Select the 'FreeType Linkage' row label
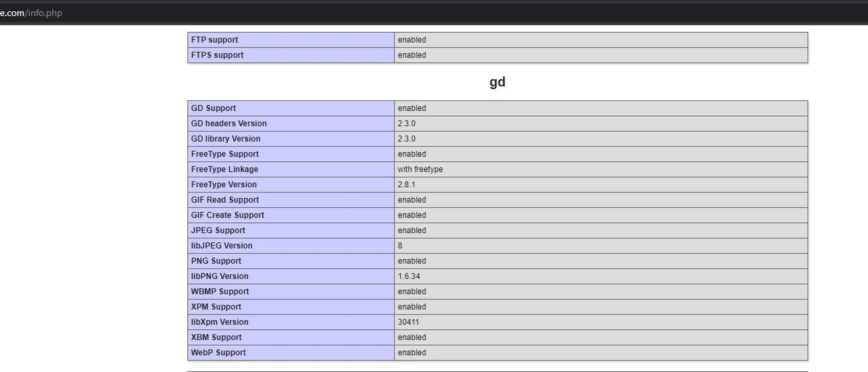Viewport: 868px width, 372px height. point(291,169)
